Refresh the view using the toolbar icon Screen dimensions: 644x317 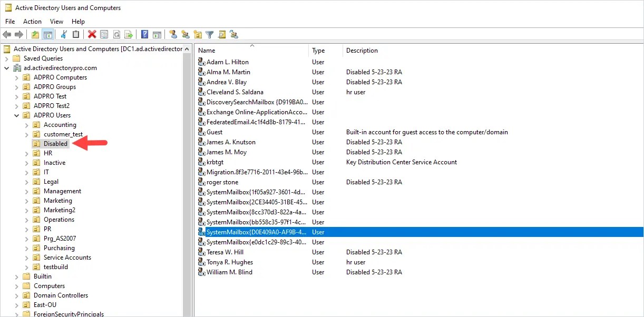115,34
